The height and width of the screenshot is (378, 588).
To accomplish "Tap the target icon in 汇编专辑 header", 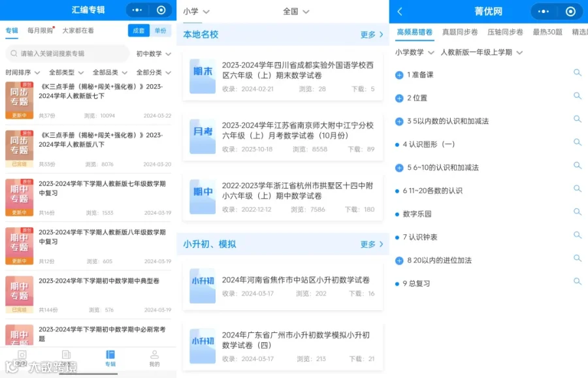I will [161, 10].
